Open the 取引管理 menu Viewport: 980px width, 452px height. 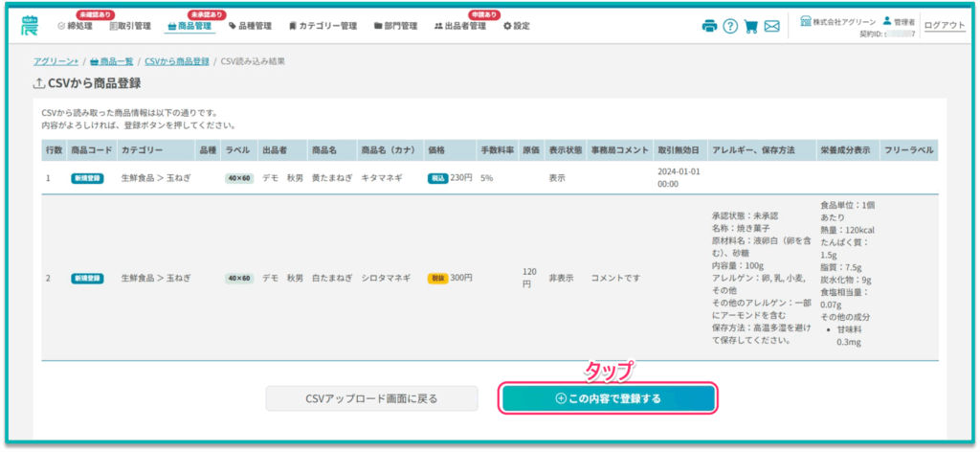tap(130, 26)
